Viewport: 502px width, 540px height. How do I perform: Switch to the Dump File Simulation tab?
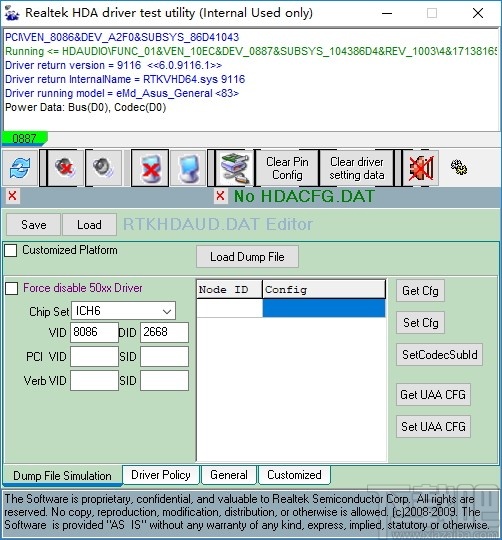click(x=62, y=476)
